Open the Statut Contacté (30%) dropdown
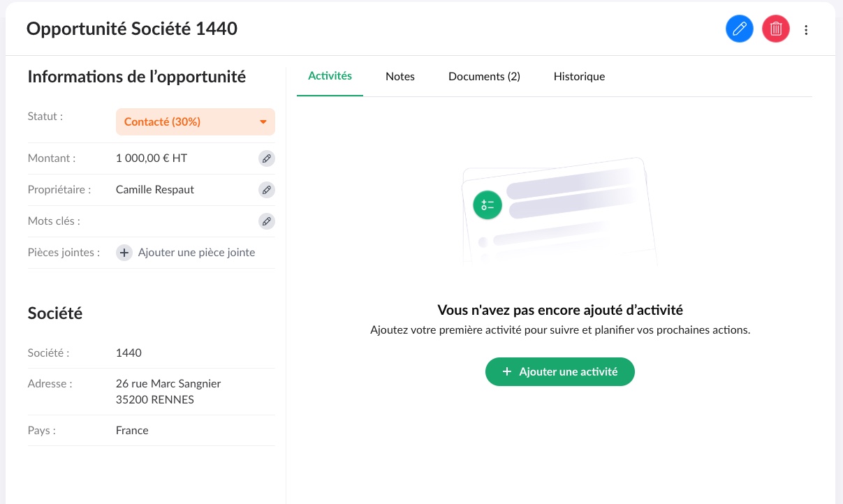 (x=189, y=122)
